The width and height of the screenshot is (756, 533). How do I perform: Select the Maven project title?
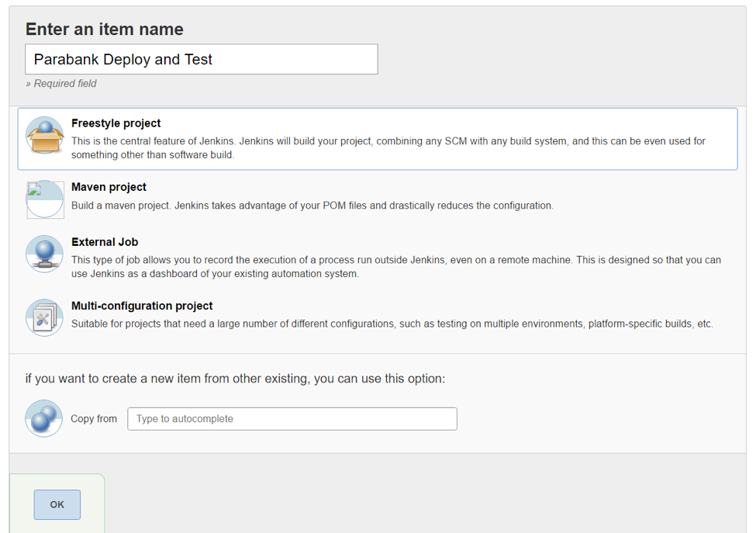(x=109, y=187)
